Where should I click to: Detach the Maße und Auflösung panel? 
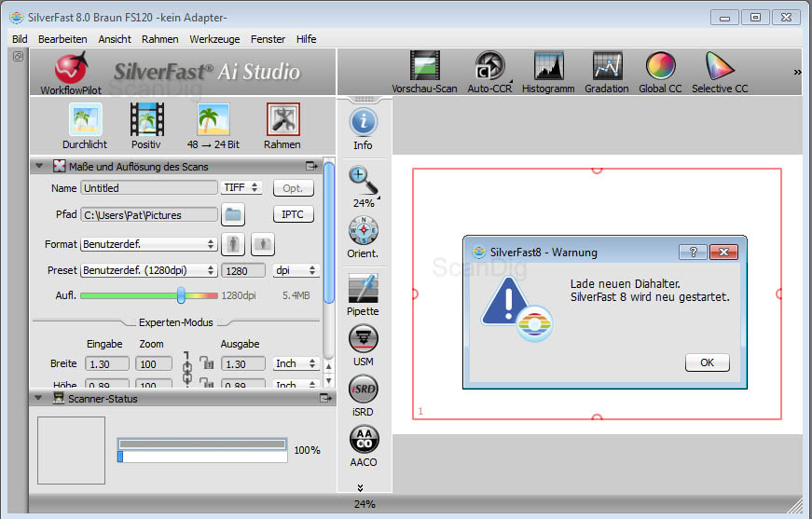(x=311, y=166)
